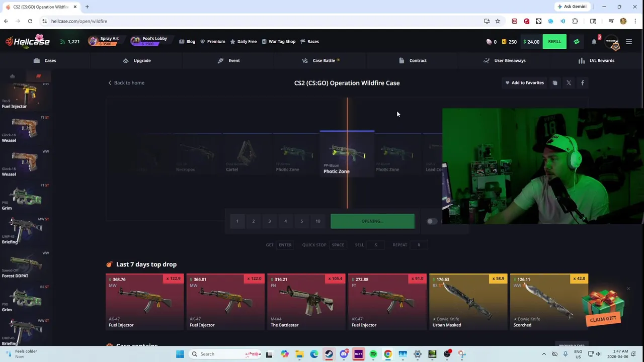Copy the case link
This screenshot has height=362, width=644.
pos(555,83)
